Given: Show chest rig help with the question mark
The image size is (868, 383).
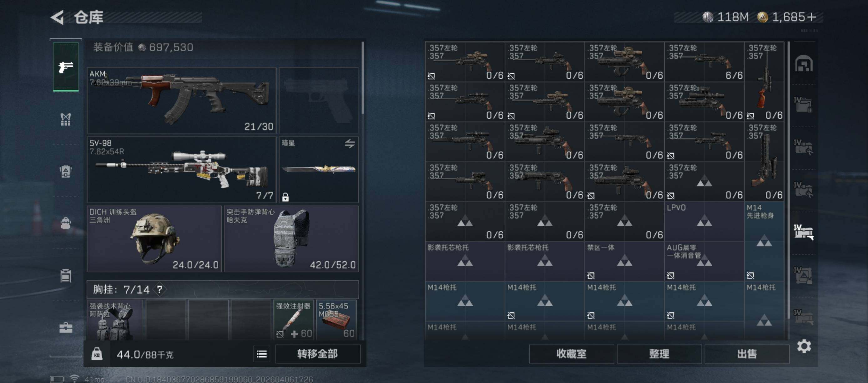Looking at the screenshot, I should click(x=159, y=289).
